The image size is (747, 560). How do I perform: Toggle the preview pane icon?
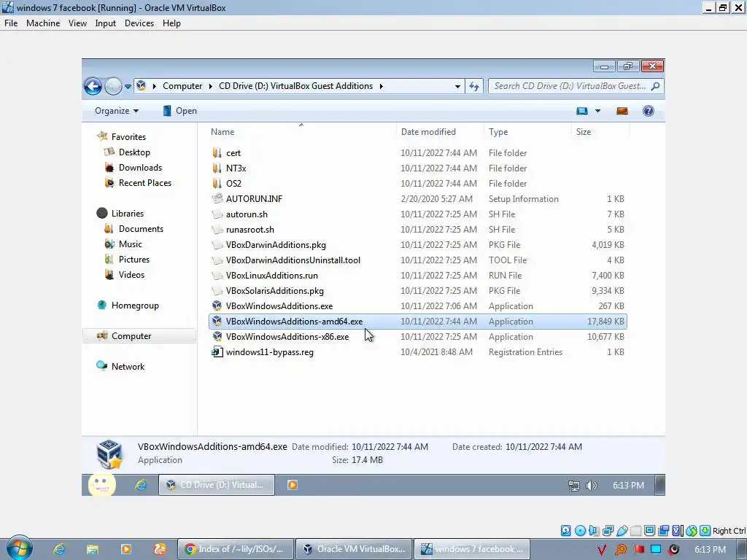622,111
